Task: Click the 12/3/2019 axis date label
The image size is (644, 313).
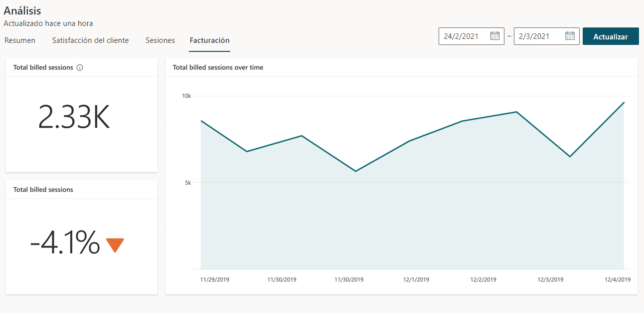Action: (x=550, y=280)
